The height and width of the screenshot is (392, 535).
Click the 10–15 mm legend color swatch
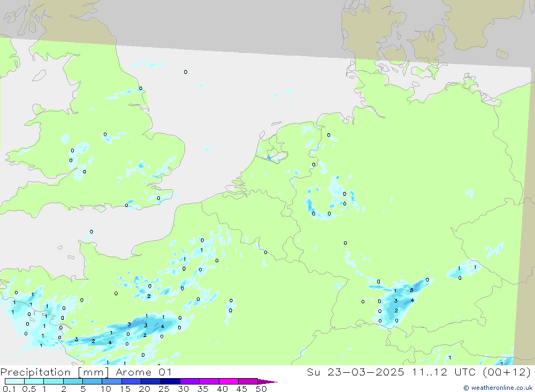coord(112,381)
